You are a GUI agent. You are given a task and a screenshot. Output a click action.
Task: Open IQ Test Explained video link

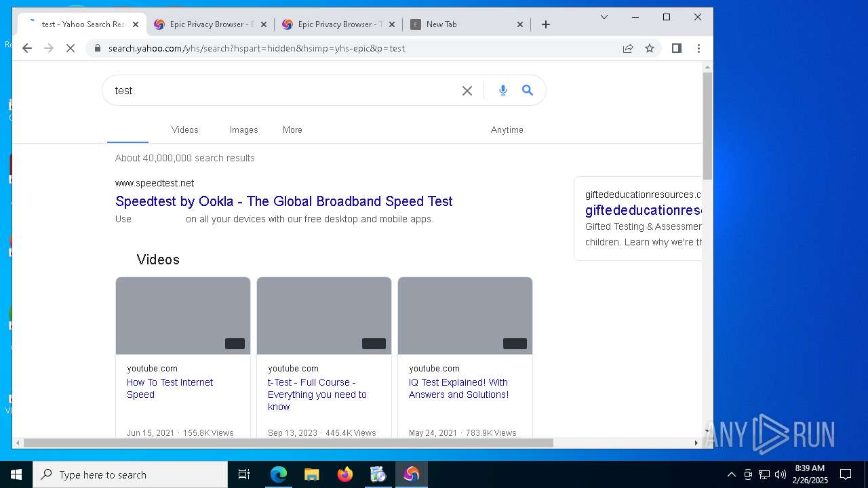coord(458,388)
